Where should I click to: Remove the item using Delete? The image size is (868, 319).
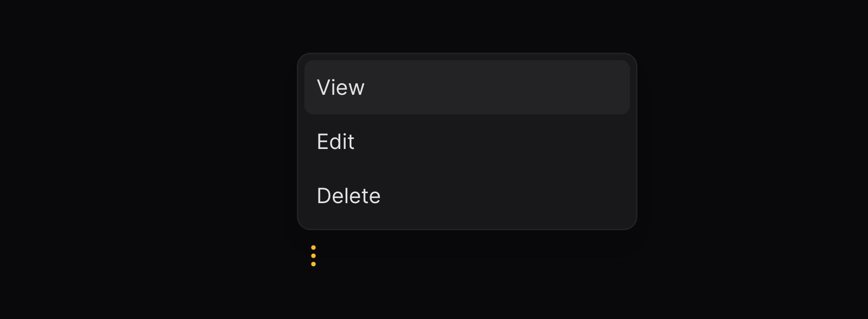pos(467,196)
